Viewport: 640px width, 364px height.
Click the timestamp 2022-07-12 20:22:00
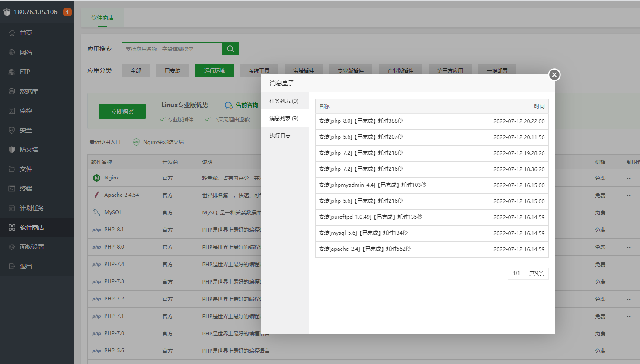tap(519, 121)
